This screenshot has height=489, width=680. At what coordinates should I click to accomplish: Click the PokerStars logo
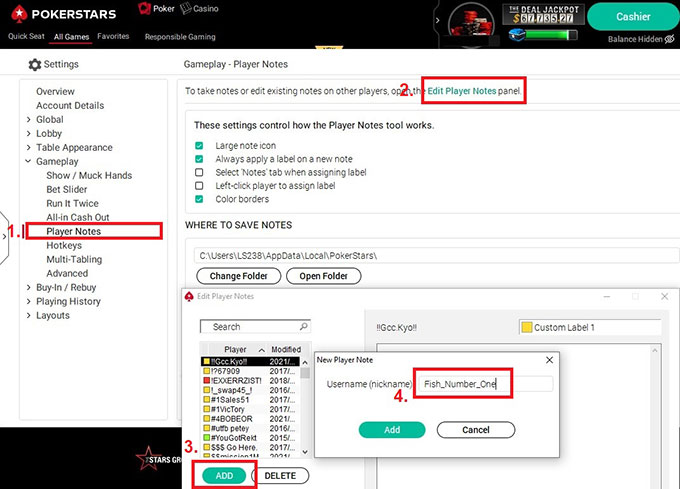[63, 14]
